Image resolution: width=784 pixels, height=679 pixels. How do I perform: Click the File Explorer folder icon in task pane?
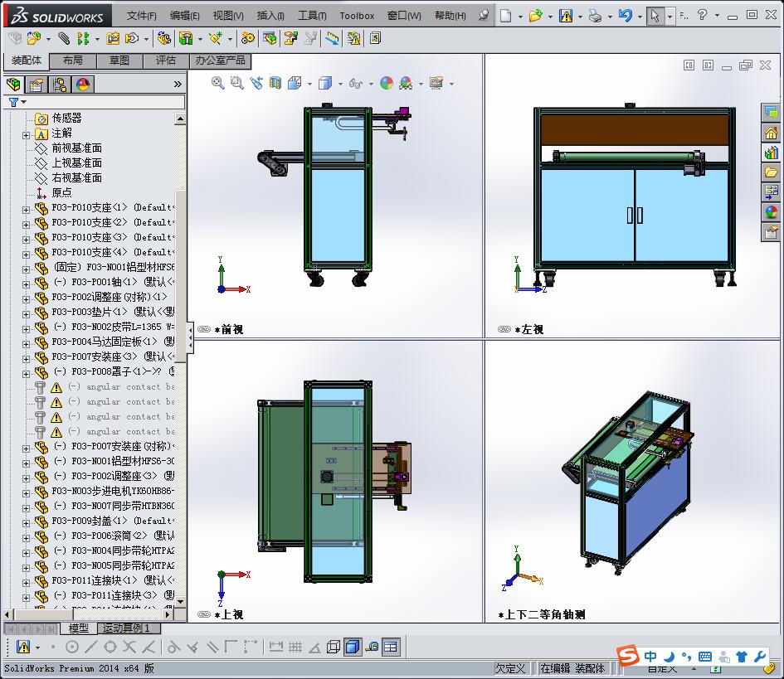pyautogui.click(x=771, y=172)
